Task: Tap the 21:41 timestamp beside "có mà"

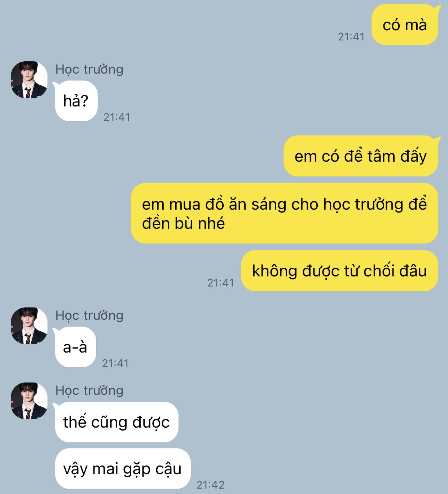Action: [x=351, y=37]
